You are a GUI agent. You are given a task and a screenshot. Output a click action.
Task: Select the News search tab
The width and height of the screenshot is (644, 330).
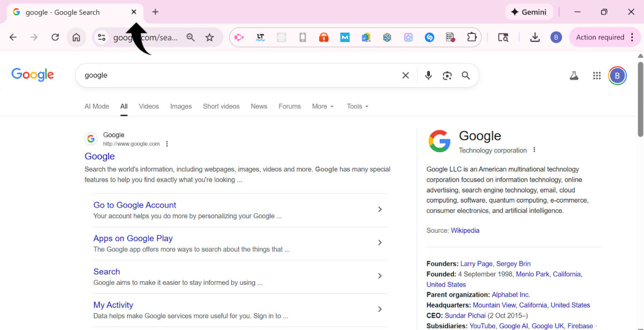[x=259, y=106]
